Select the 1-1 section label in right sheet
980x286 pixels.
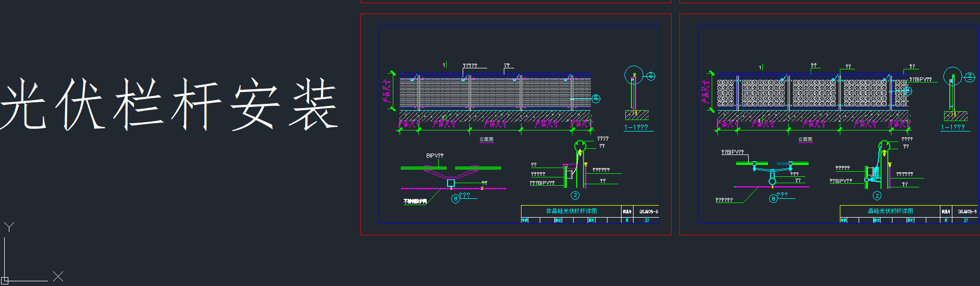[x=953, y=127]
